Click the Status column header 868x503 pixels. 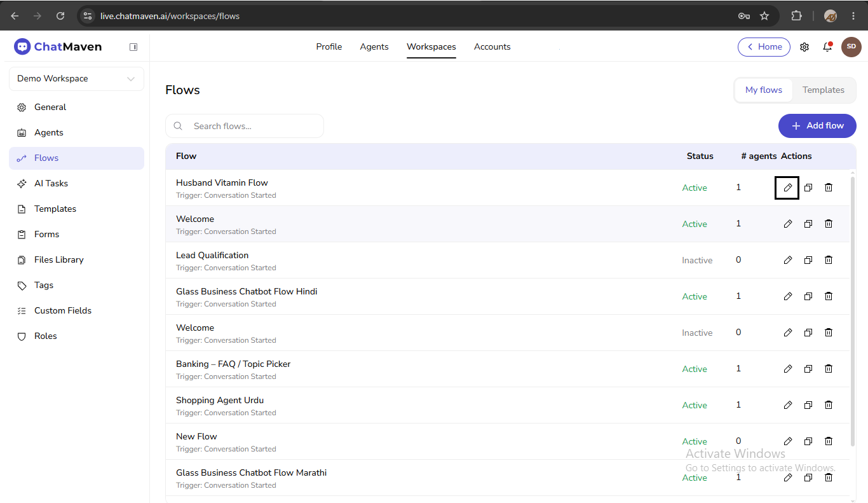[700, 156]
